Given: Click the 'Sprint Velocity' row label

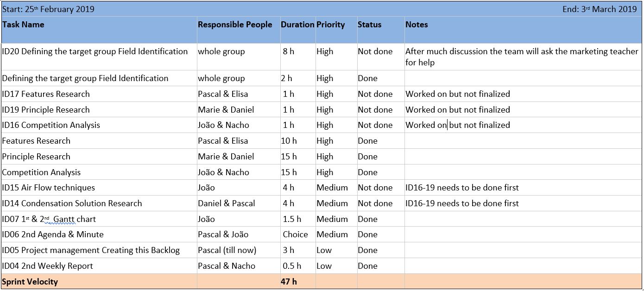Looking at the screenshot, I should pos(30,282).
